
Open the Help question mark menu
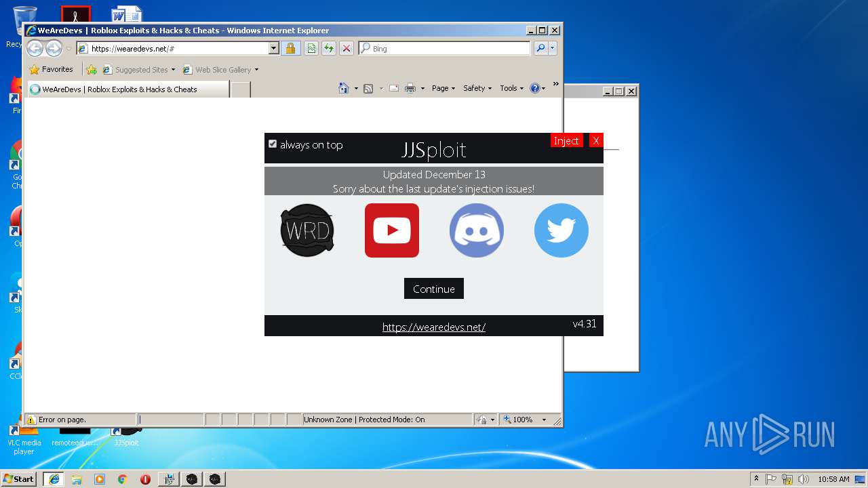pos(538,88)
